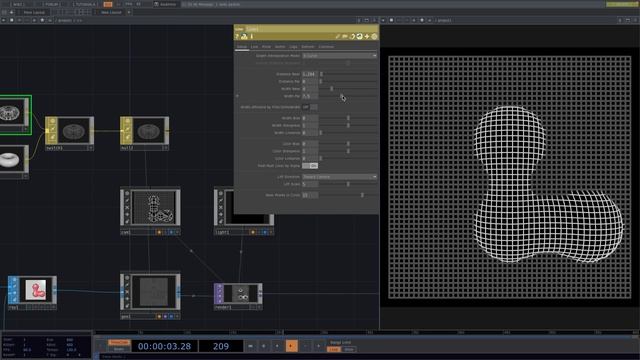The height and width of the screenshot is (360, 640).
Task: Toggle Post-Mult Color by Alpha switch, currently On
Action: 310,166
